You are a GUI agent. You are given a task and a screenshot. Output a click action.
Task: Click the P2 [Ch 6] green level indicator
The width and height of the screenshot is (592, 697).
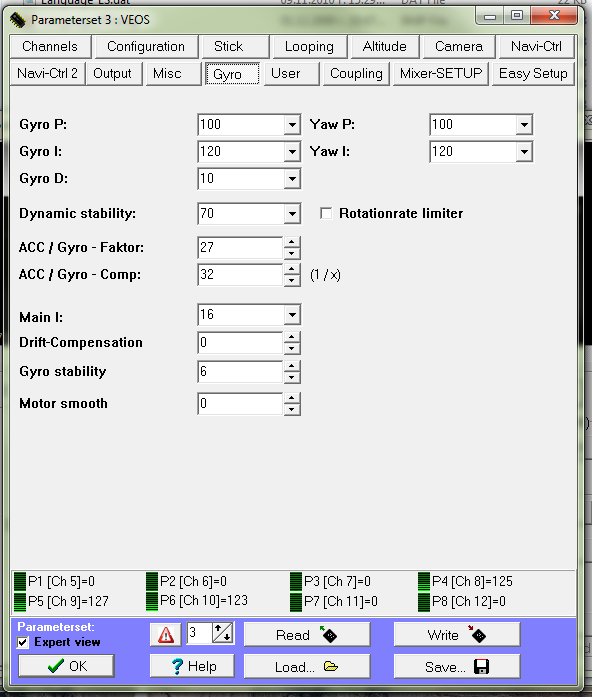click(152, 581)
